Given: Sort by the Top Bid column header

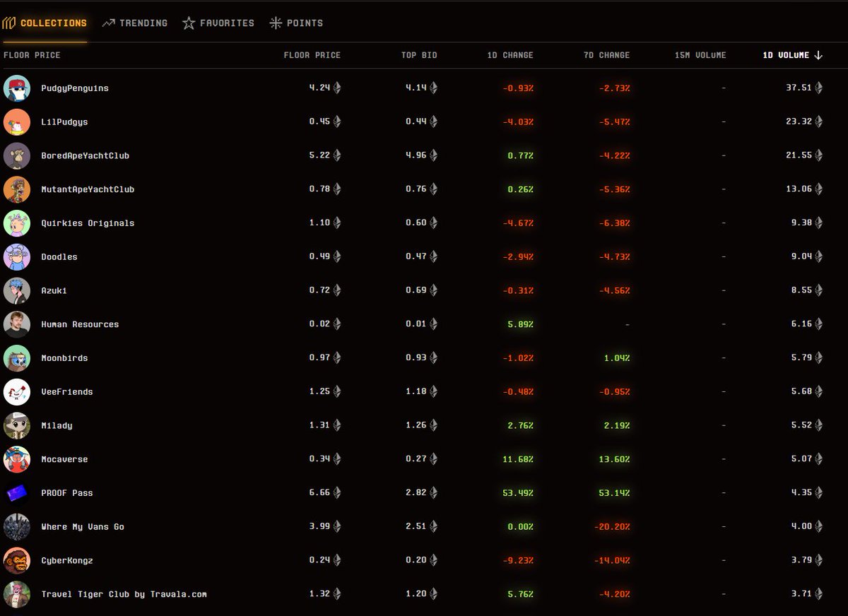Looking at the screenshot, I should coord(419,55).
